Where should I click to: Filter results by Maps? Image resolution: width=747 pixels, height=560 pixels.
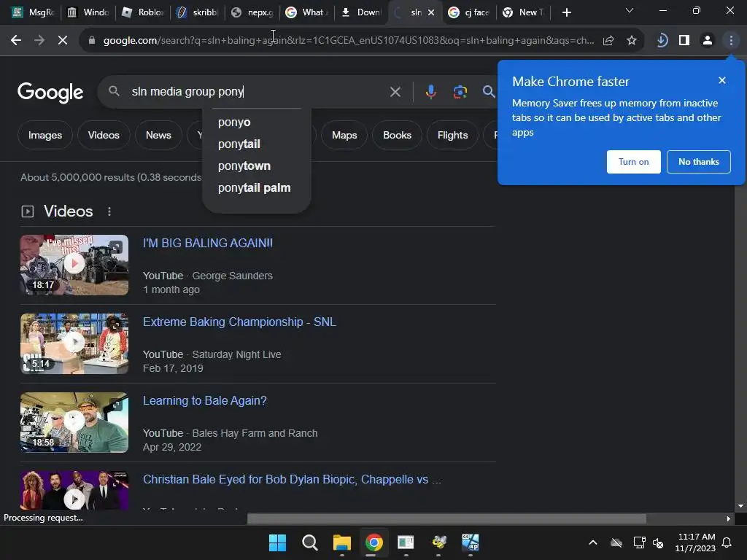tap(344, 135)
